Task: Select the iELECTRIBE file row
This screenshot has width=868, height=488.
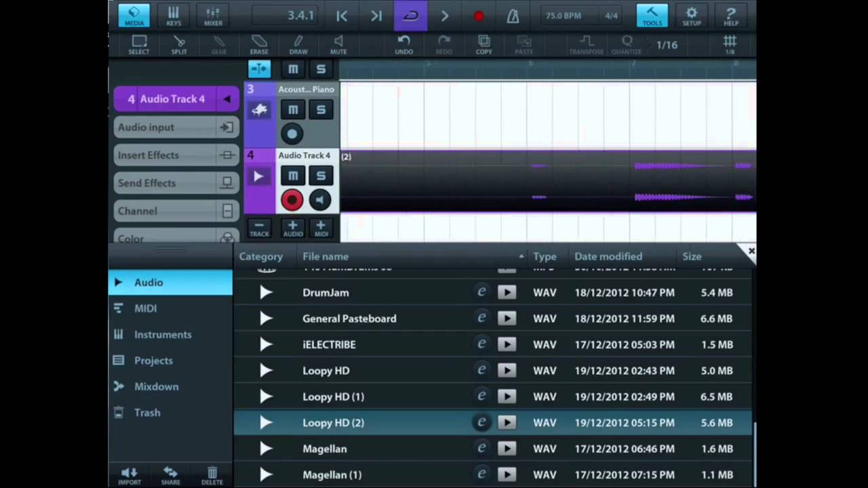Action: tap(493, 345)
